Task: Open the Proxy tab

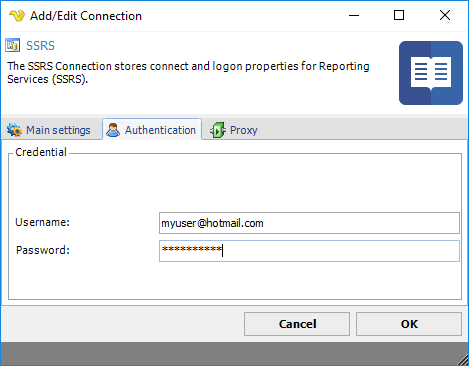Action: pos(234,130)
